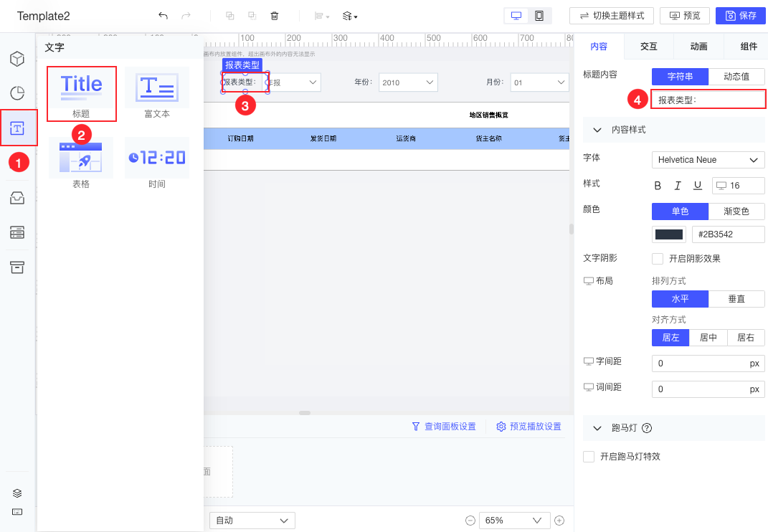The height and width of the screenshot is (532, 768).
Task: Open 预览播放设置 link
Action: point(529,427)
